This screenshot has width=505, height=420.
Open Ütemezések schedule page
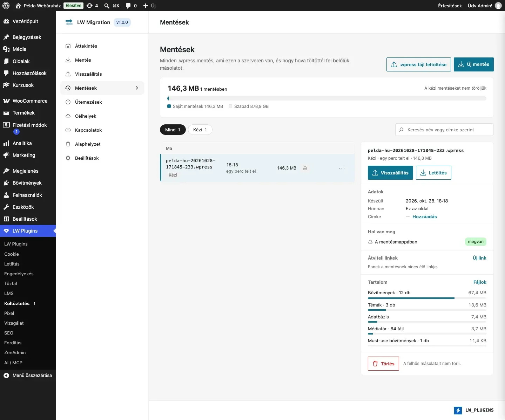[102, 102]
